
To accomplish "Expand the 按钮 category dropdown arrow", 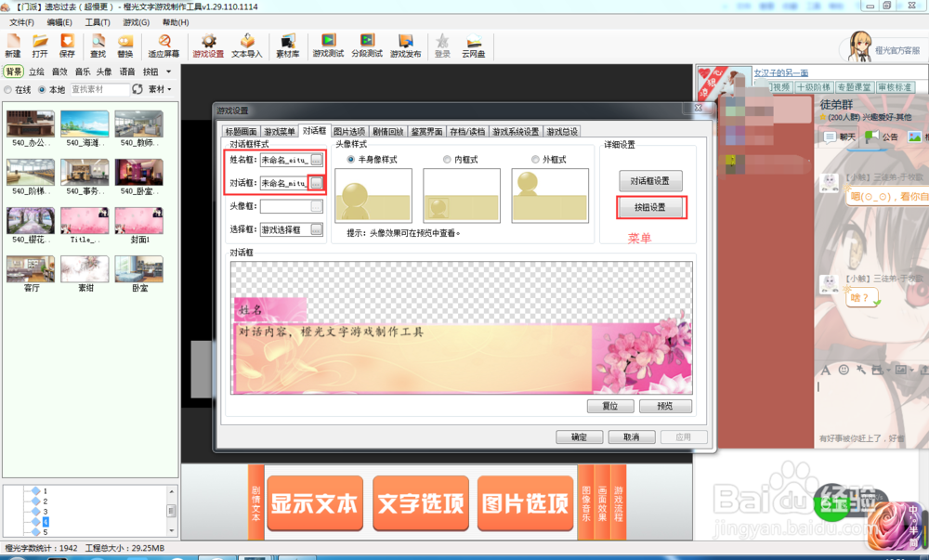I will click(168, 71).
